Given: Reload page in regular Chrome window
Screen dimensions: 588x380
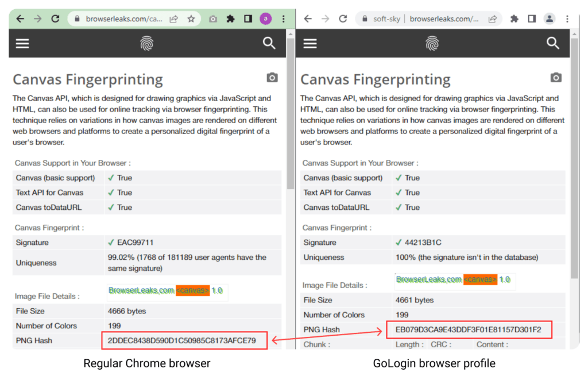Looking at the screenshot, I should pyautogui.click(x=55, y=18).
